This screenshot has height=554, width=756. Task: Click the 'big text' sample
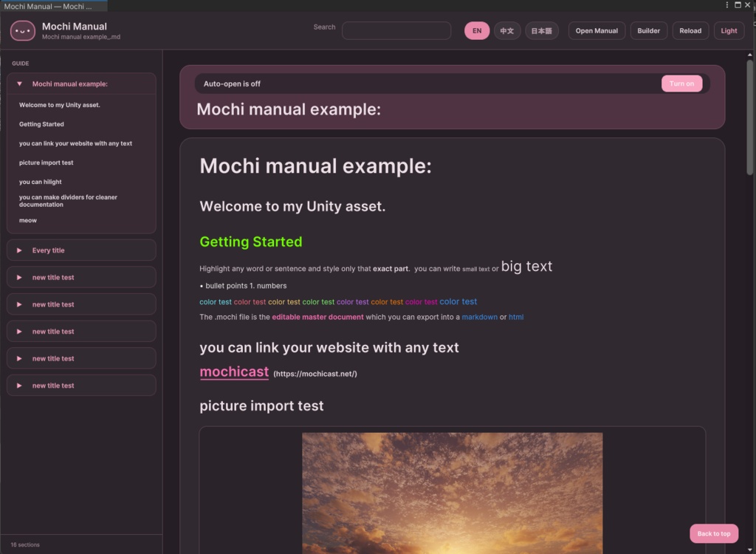(x=526, y=267)
